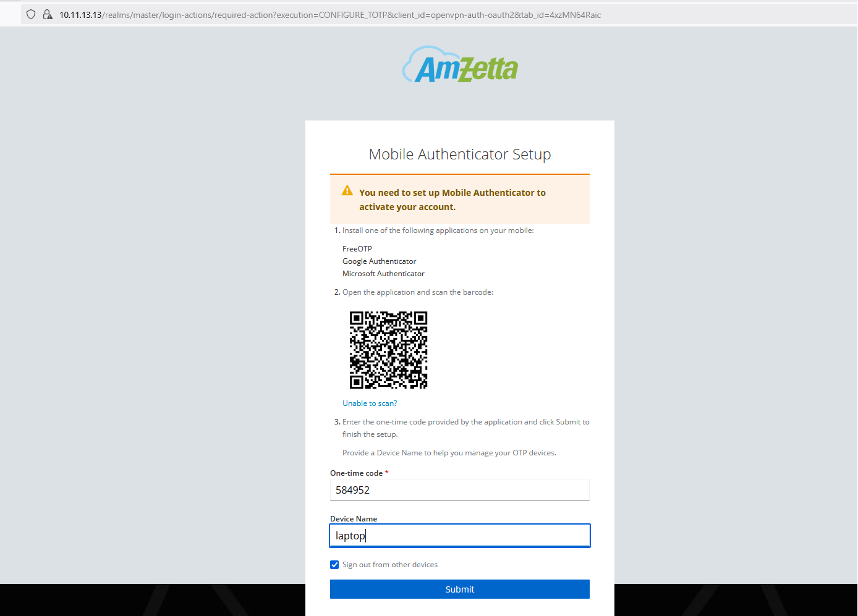Open the Unable to scan alternative
This screenshot has width=858, height=616.
pos(370,403)
